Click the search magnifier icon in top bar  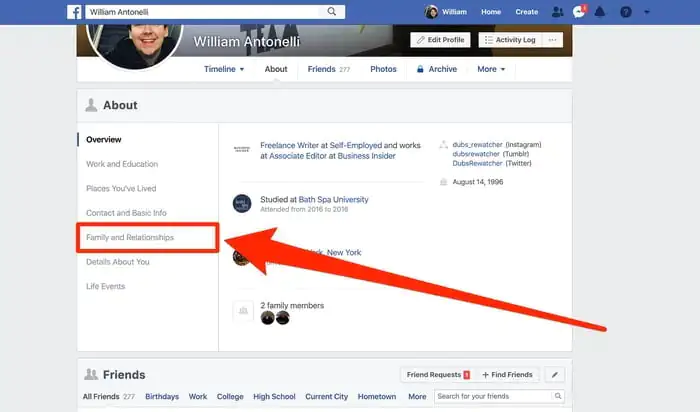click(x=332, y=12)
